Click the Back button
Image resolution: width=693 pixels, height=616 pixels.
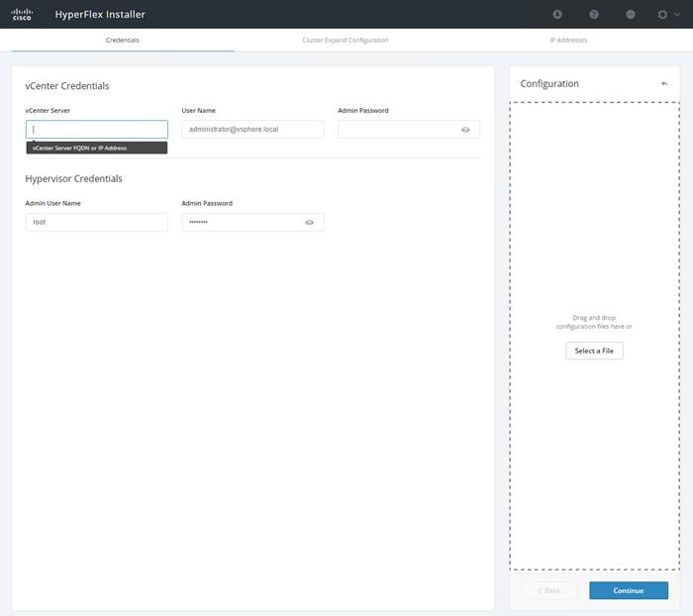(x=549, y=590)
